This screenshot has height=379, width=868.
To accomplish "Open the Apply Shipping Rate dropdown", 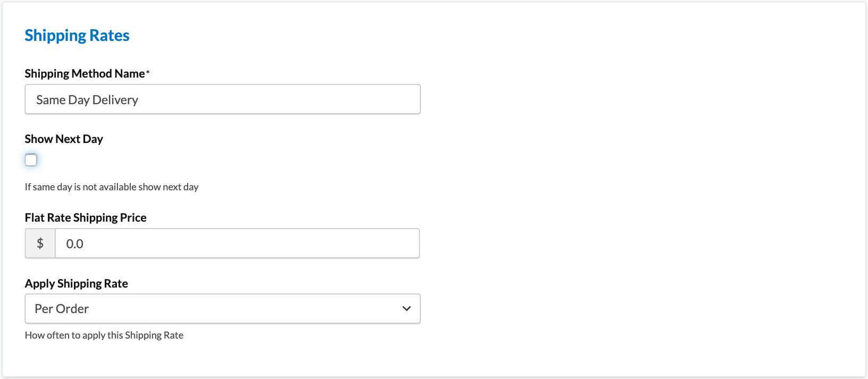I will 222,309.
